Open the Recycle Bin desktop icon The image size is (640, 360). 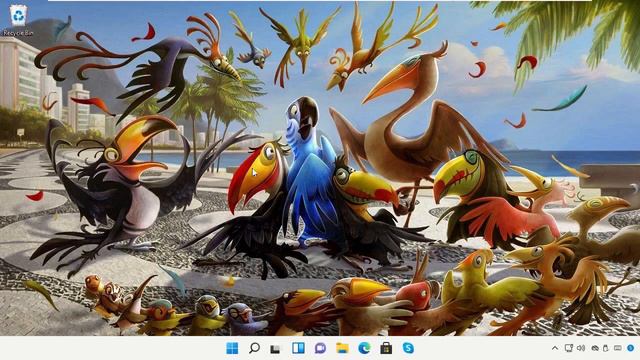(x=18, y=20)
